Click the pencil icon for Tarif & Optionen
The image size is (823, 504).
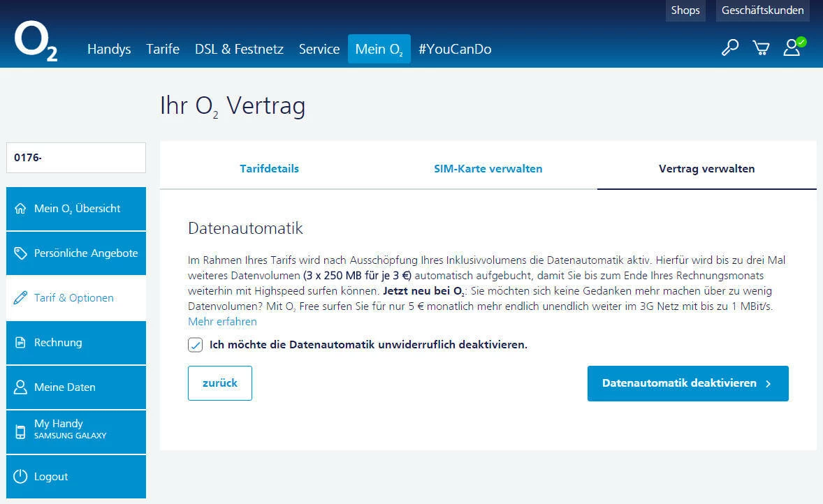[x=20, y=298]
